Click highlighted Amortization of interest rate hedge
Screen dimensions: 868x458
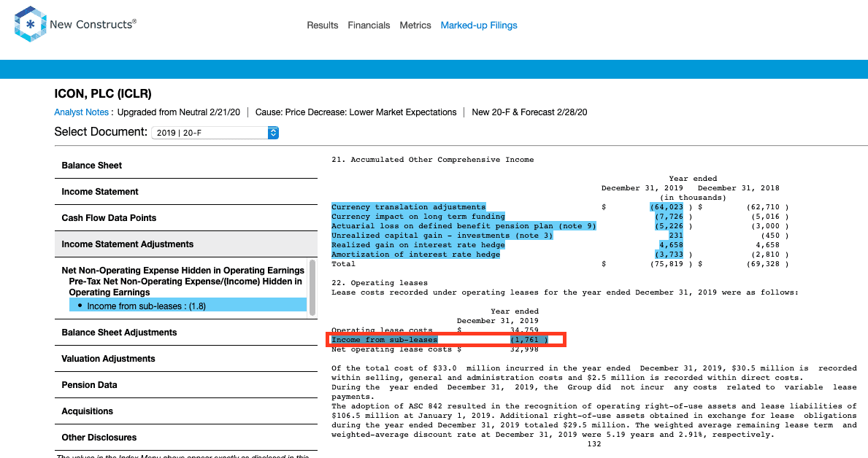415,254
